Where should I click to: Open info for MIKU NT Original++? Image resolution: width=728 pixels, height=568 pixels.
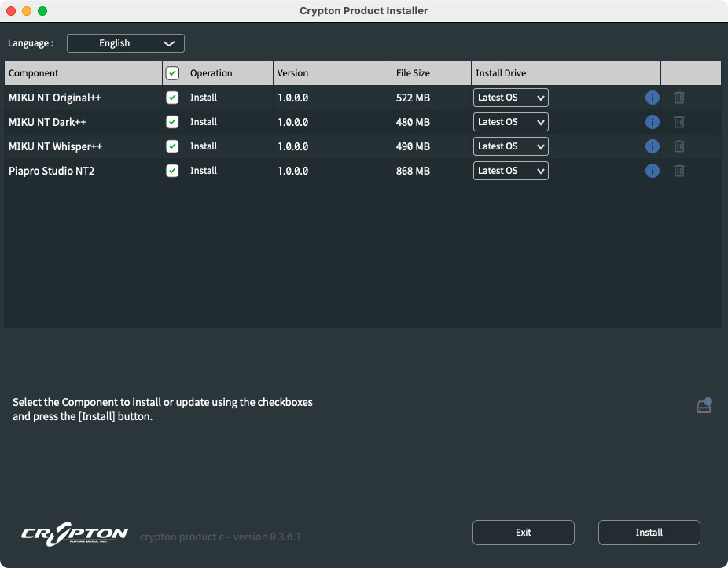point(652,98)
